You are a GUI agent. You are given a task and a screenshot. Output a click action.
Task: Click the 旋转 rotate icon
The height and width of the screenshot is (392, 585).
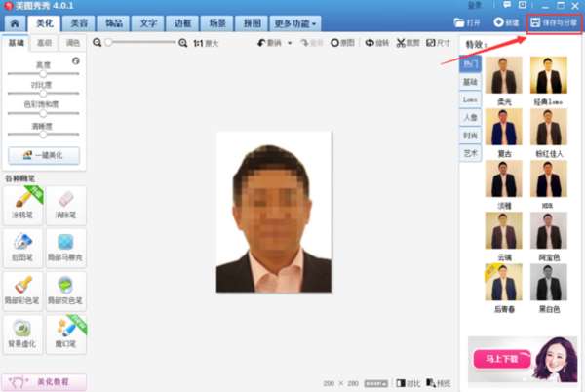click(x=370, y=43)
